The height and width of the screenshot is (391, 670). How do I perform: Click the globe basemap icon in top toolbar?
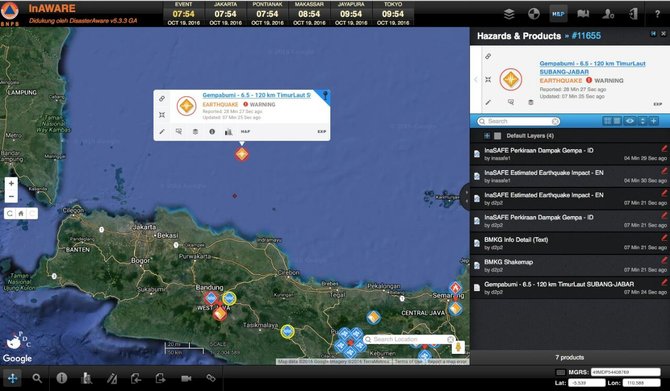[534, 14]
